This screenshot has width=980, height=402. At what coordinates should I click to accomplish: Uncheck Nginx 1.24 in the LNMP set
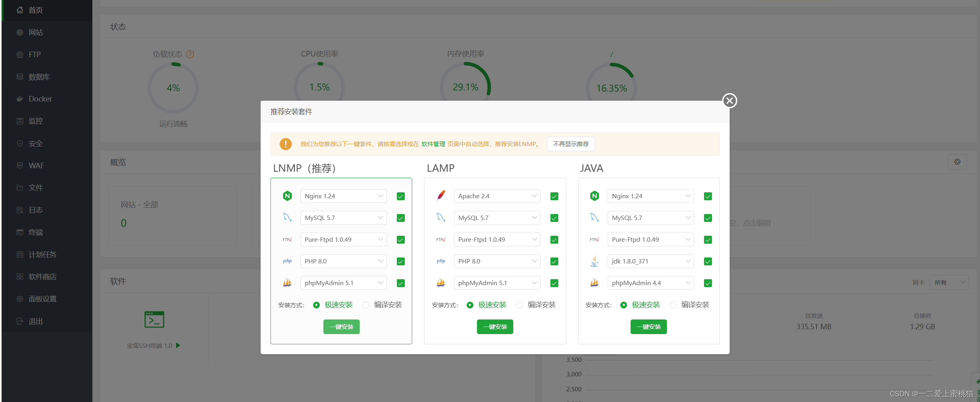point(401,196)
